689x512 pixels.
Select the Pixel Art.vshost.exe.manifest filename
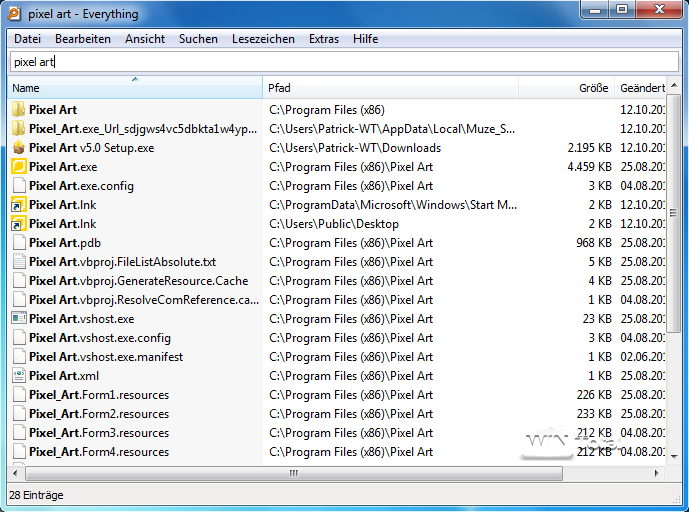pyautogui.click(x=106, y=357)
